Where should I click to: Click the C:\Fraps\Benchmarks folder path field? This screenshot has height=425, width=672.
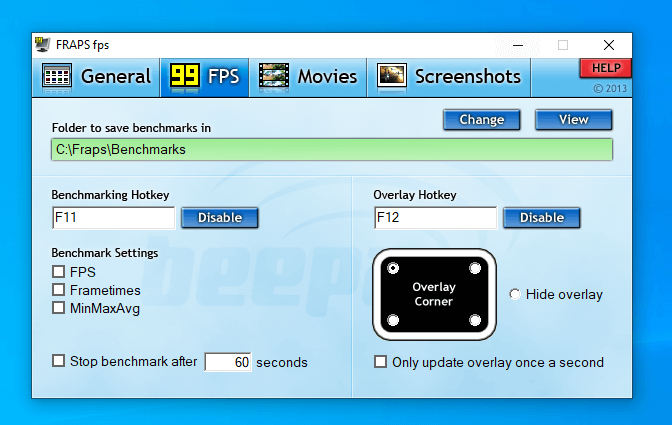coord(332,150)
